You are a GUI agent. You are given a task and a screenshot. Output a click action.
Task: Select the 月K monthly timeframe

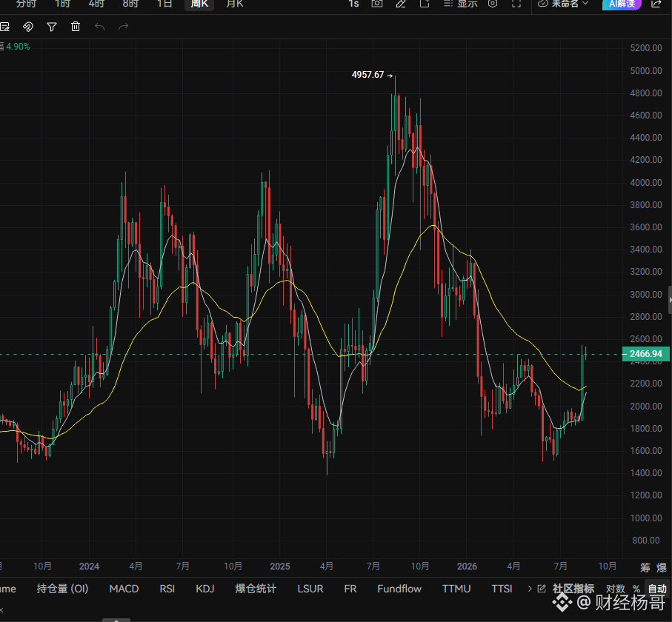(235, 4)
